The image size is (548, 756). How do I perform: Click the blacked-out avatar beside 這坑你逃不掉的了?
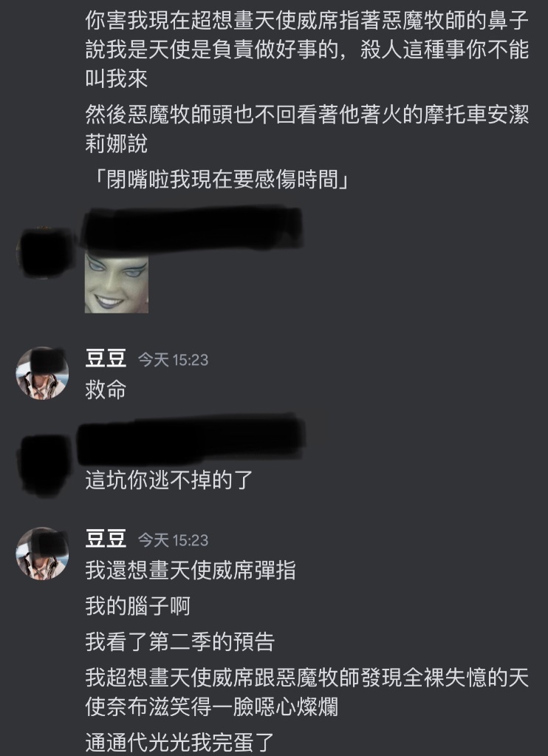tap(44, 464)
